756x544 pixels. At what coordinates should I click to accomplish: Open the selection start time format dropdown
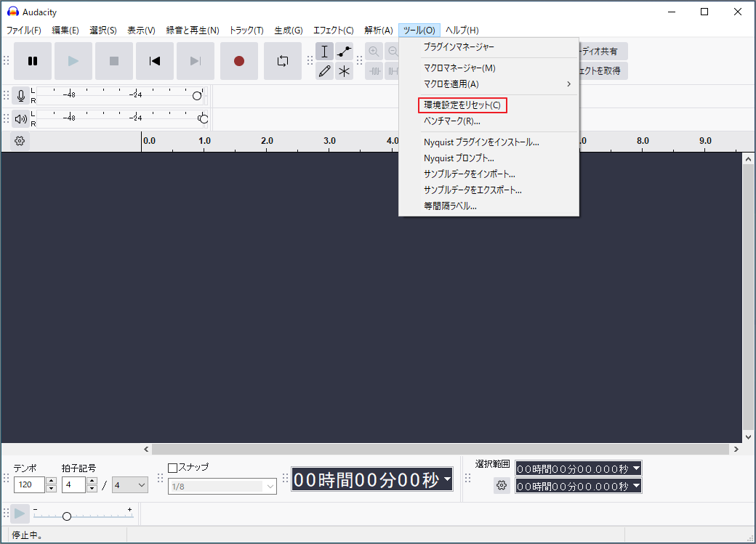(x=637, y=468)
